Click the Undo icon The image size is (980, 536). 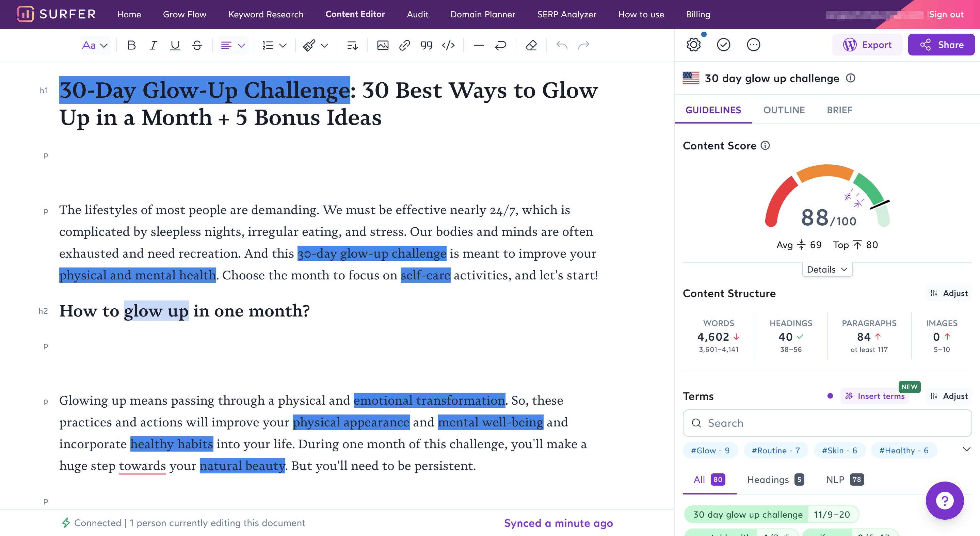point(561,45)
